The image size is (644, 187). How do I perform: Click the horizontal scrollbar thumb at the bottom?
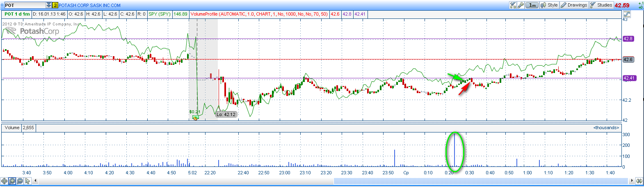tap(481, 181)
